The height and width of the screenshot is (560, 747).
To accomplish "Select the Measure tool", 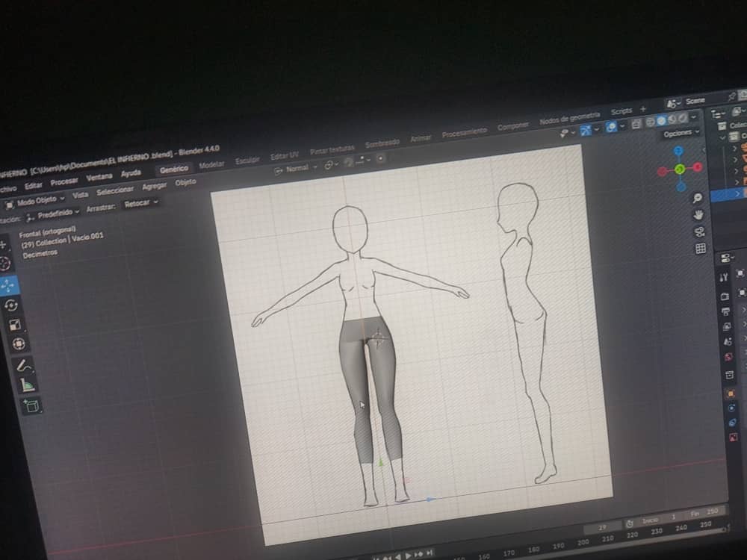I will 27,385.
